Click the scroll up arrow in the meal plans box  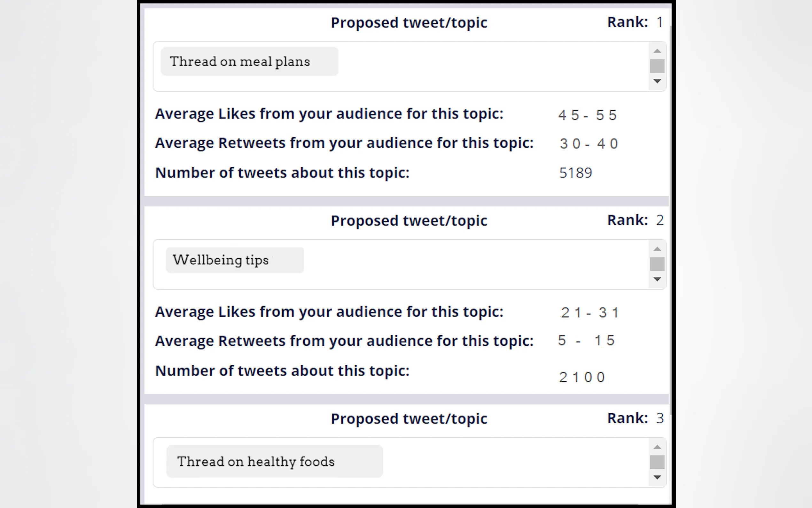coord(657,51)
